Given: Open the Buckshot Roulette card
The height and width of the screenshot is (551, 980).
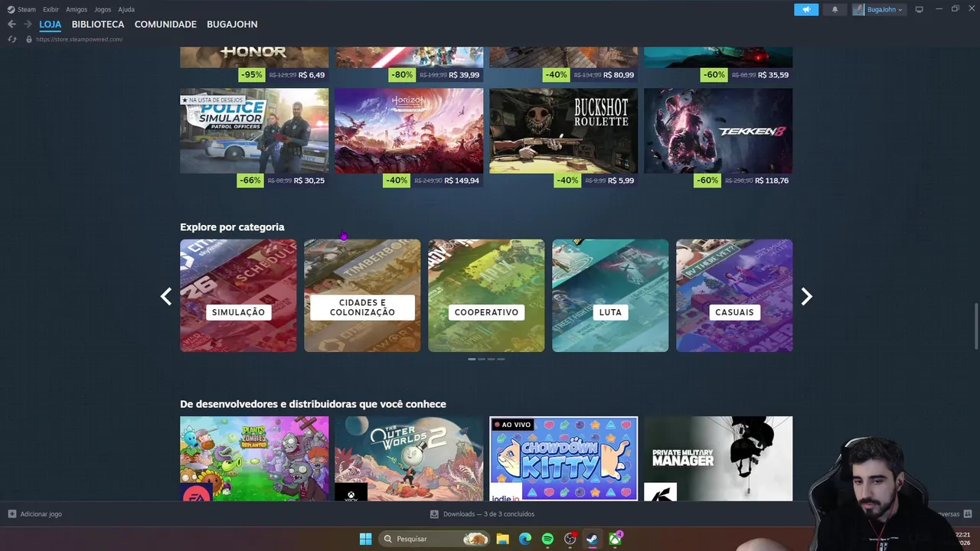Looking at the screenshot, I should click(x=563, y=131).
